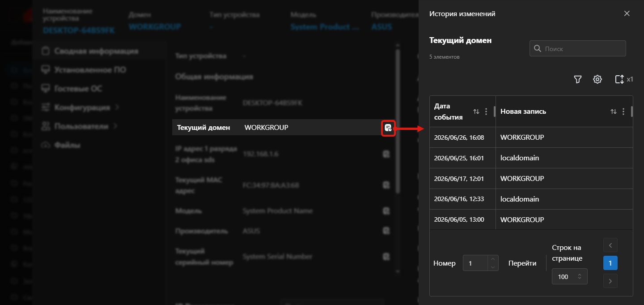Toggle row height x1 icon
The height and width of the screenshot is (305, 644).
click(x=623, y=79)
